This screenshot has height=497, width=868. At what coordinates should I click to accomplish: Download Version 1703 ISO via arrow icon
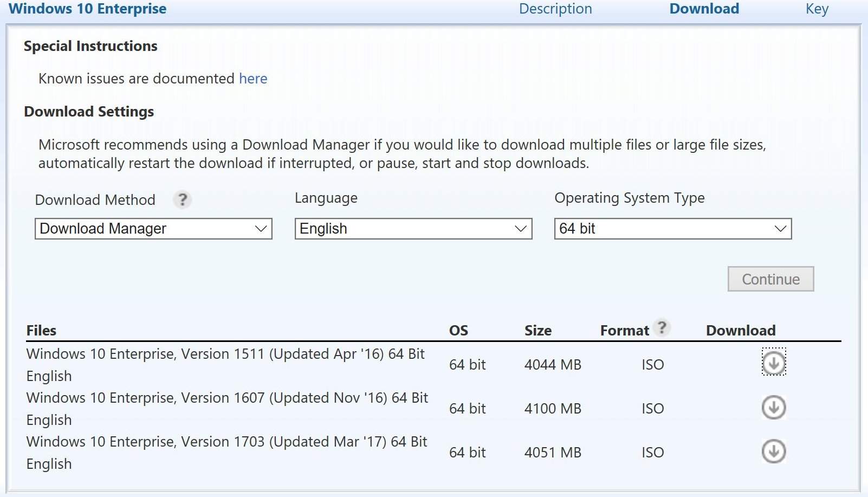pos(774,451)
